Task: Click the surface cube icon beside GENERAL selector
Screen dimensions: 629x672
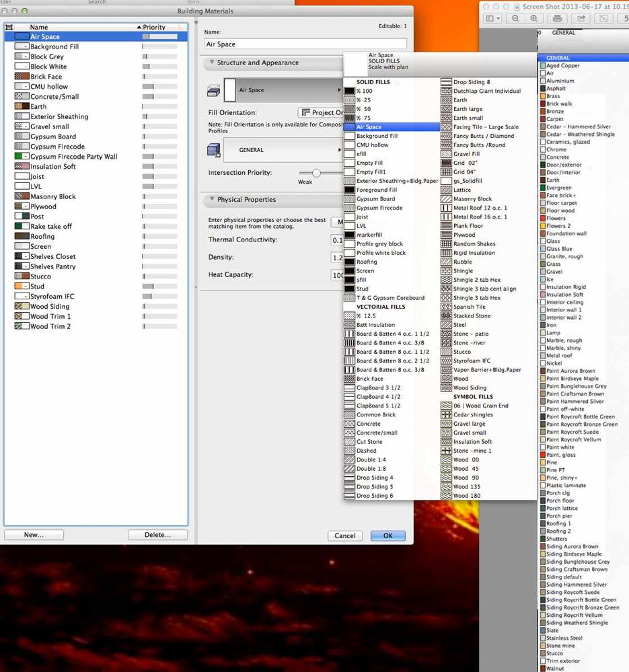Action: tap(213, 150)
